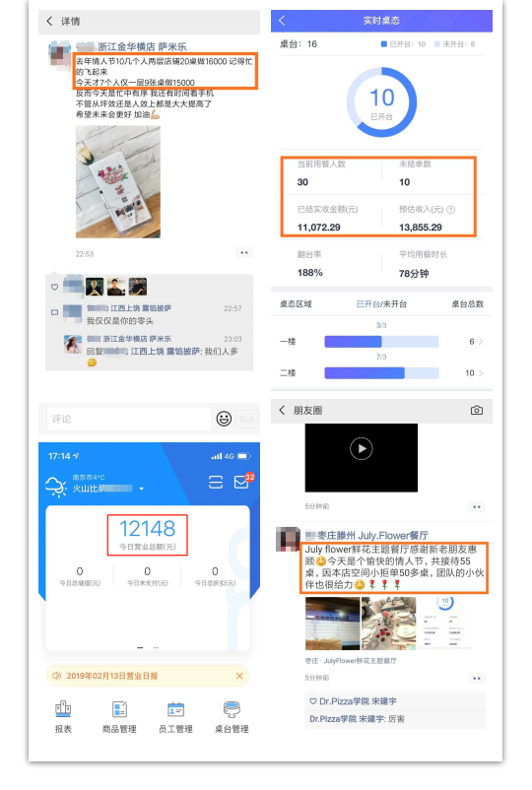Play the video in the 朋友圈 feed
The image size is (532, 790).
pyautogui.click(x=362, y=448)
